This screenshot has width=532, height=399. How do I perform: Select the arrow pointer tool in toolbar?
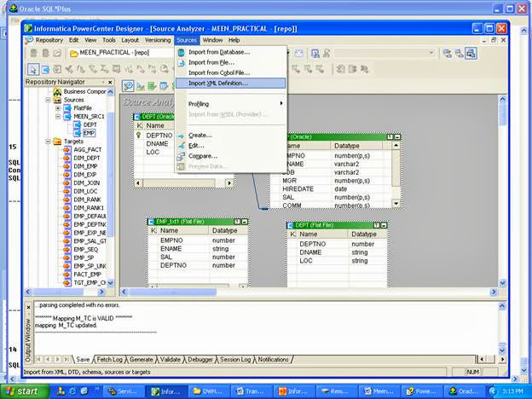coord(33,70)
